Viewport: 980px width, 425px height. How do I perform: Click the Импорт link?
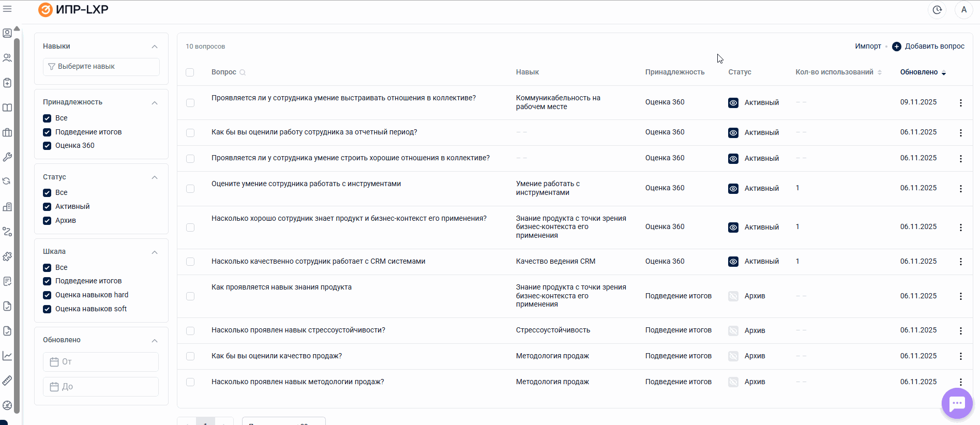tap(868, 47)
